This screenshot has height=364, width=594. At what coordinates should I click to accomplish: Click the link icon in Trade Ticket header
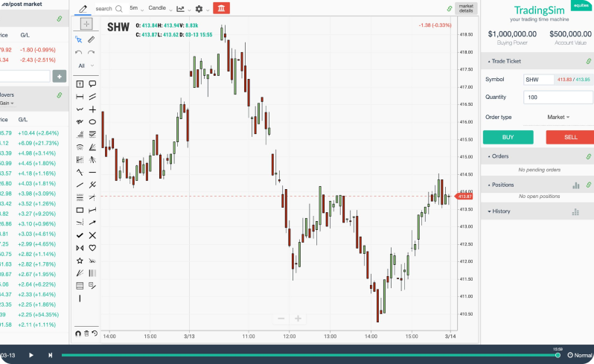pos(588,61)
